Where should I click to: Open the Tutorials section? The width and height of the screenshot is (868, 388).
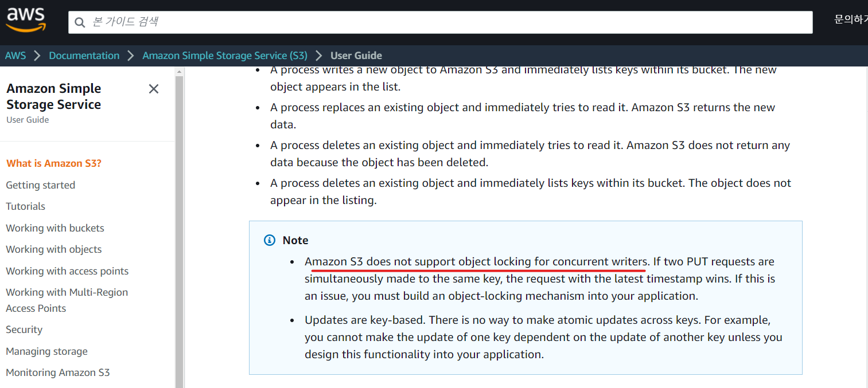(x=26, y=206)
